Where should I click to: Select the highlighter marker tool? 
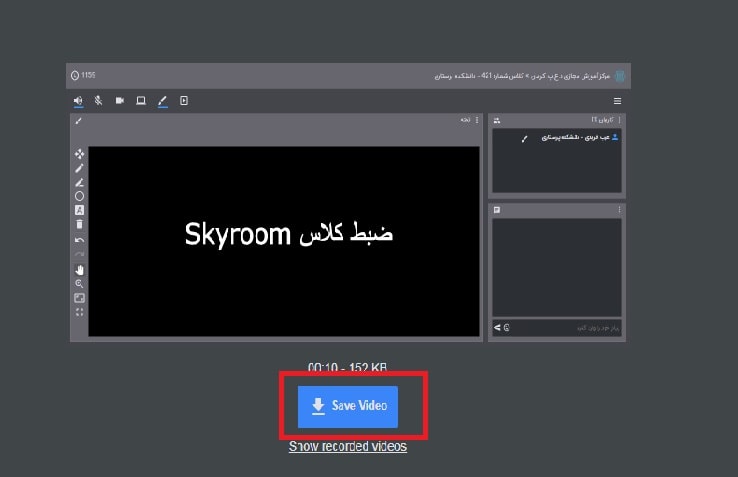pyautogui.click(x=80, y=182)
